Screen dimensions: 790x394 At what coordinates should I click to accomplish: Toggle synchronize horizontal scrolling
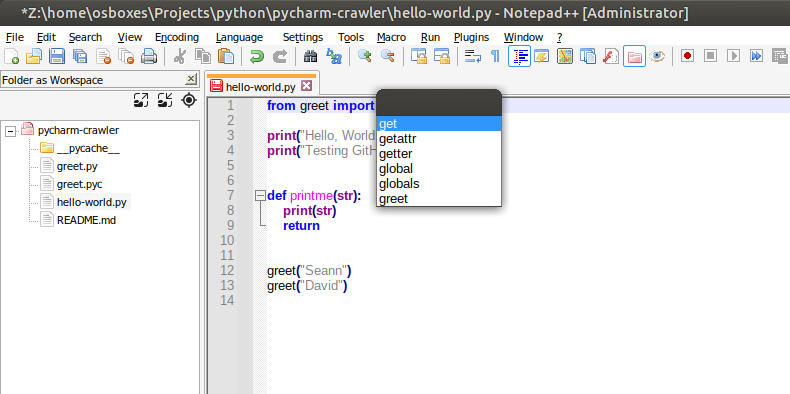point(441,56)
